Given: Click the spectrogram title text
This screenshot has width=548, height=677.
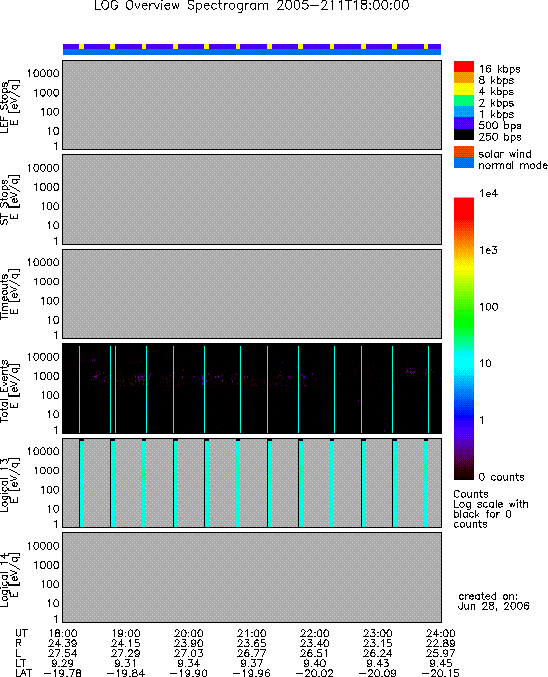Looking at the screenshot, I should pyautogui.click(x=252, y=6).
